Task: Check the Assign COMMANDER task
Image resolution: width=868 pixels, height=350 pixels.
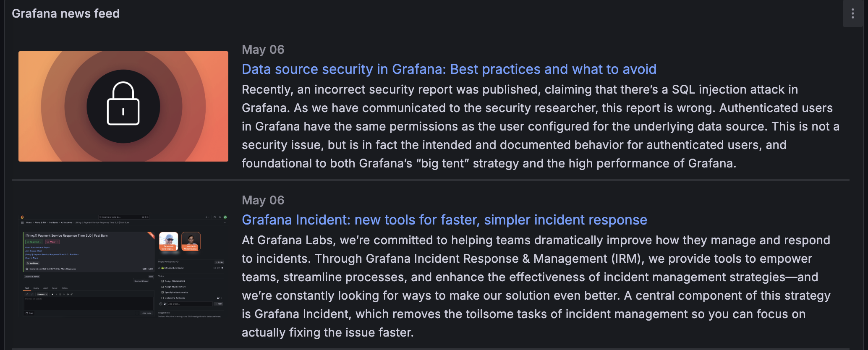Action: [x=162, y=281]
